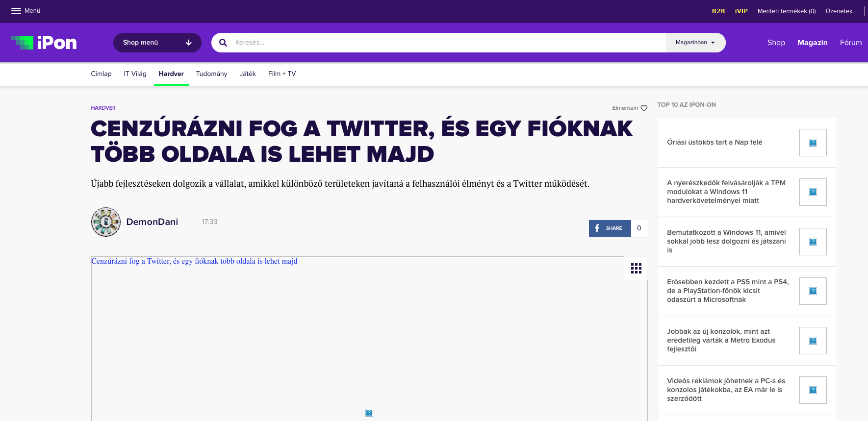Open thumbnail for Bemutatkozott a Windows 11 article
Viewport: 868px width, 421px height.
click(813, 242)
